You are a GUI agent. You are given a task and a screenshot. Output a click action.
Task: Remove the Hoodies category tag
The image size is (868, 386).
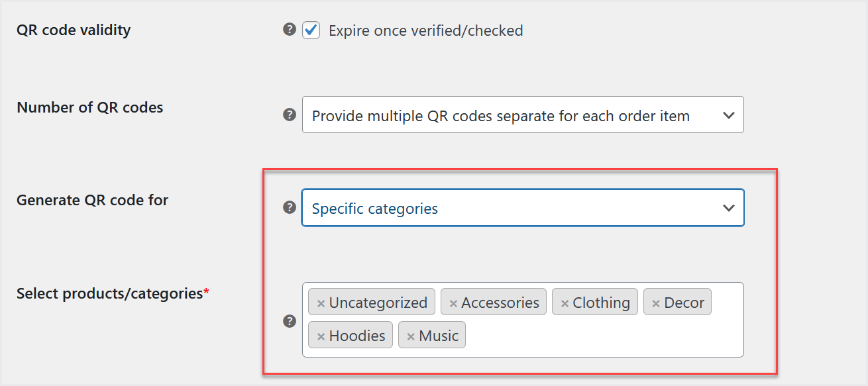(x=321, y=336)
